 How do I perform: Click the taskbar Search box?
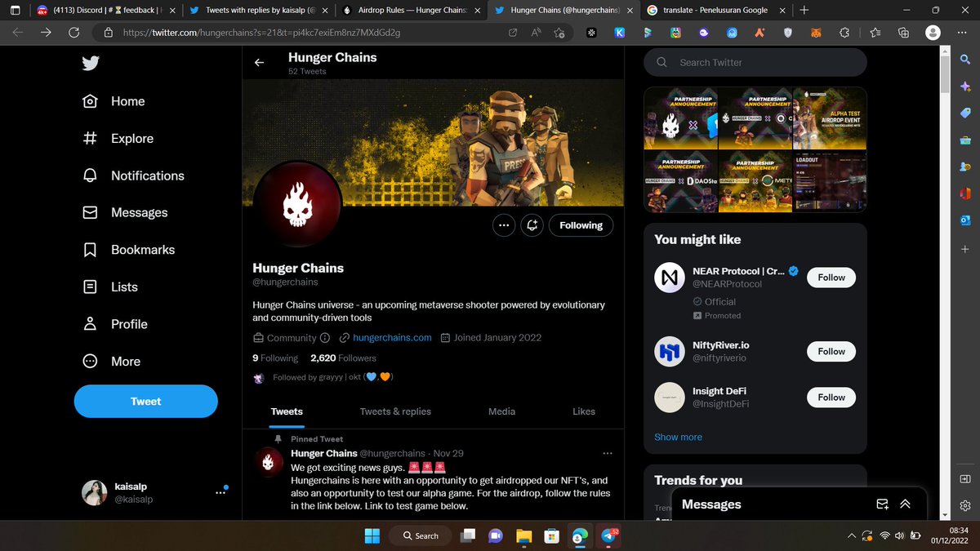pos(419,535)
